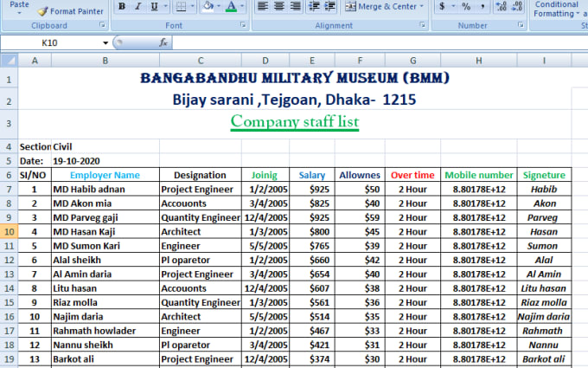The width and height of the screenshot is (588, 368).
Task: Open the fill color dropdown arrow
Action: (x=219, y=6)
